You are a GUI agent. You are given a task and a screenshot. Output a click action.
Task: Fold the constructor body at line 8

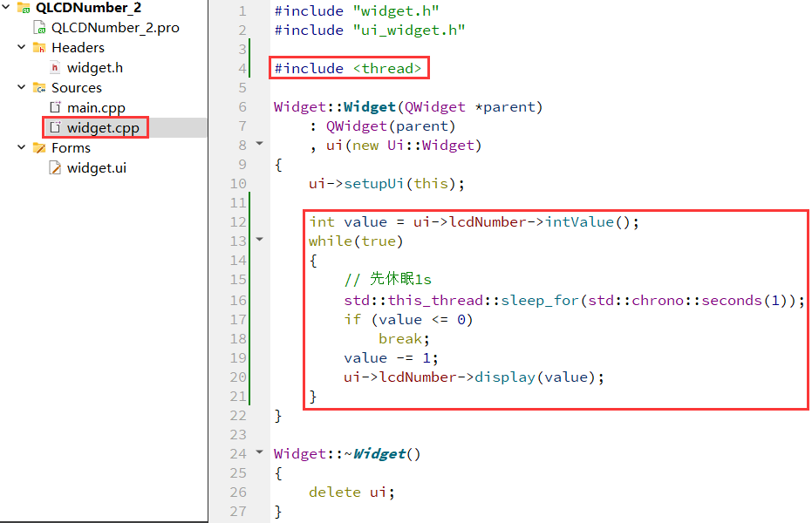pos(259,143)
